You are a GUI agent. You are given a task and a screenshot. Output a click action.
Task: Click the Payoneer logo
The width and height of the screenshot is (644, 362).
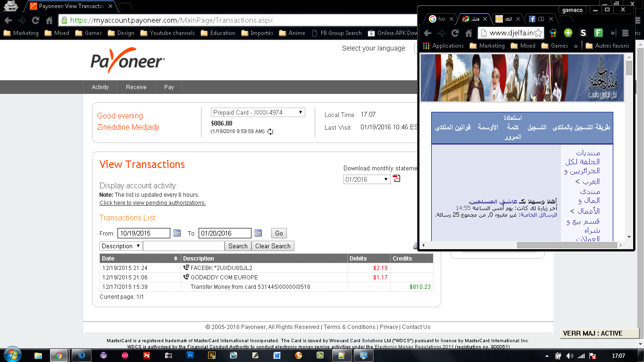coord(128,60)
